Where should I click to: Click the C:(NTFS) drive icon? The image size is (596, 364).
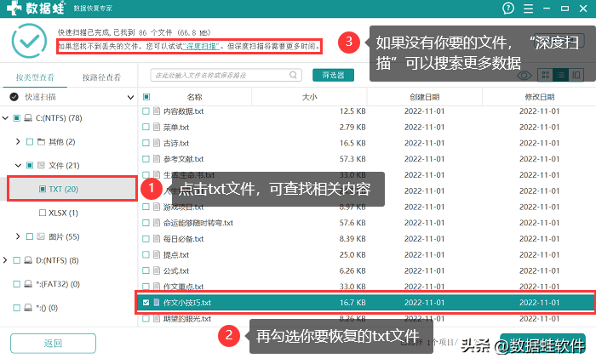[28, 118]
